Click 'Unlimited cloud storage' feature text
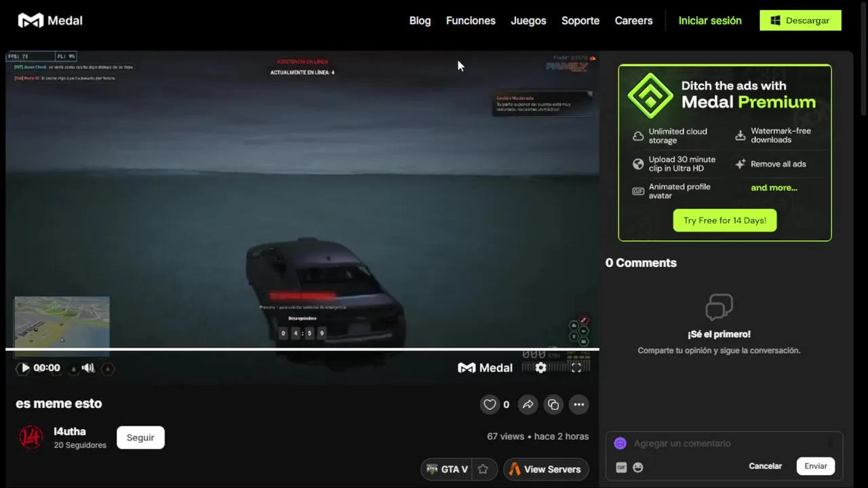The width and height of the screenshot is (868, 488). pos(677,136)
